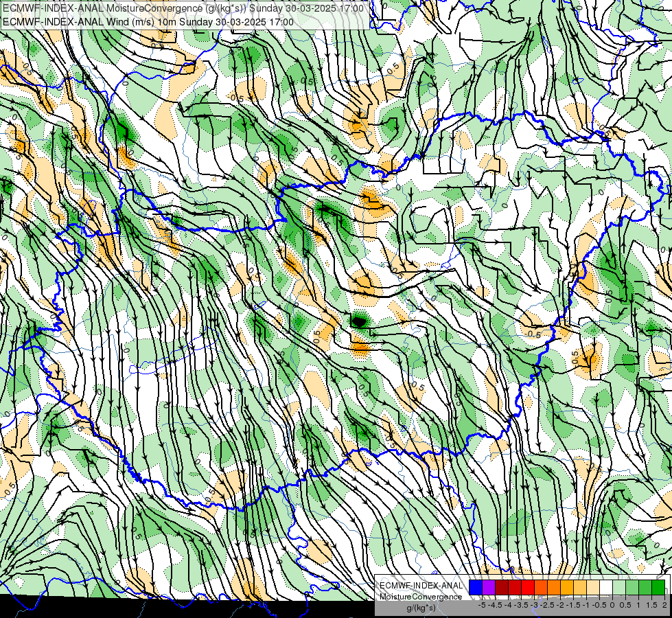
Task: Click the -2.5 legend tick value
Action: (x=547, y=605)
